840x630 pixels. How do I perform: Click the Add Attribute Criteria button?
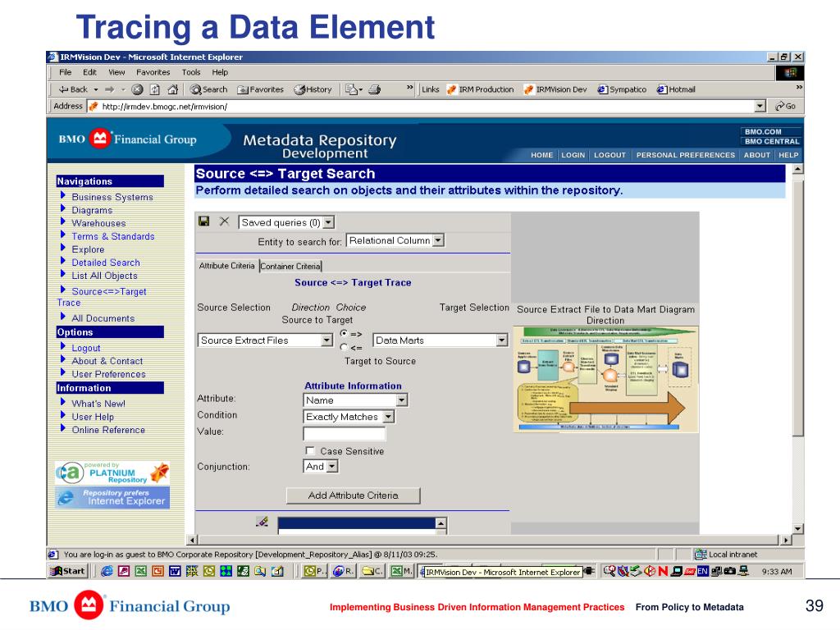[x=353, y=495]
